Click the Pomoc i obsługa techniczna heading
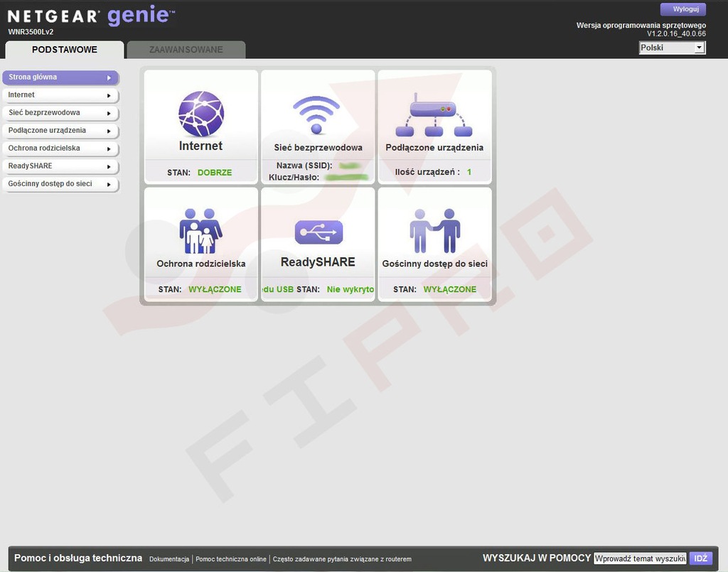Screen dimensions: 728x572 coord(78,558)
